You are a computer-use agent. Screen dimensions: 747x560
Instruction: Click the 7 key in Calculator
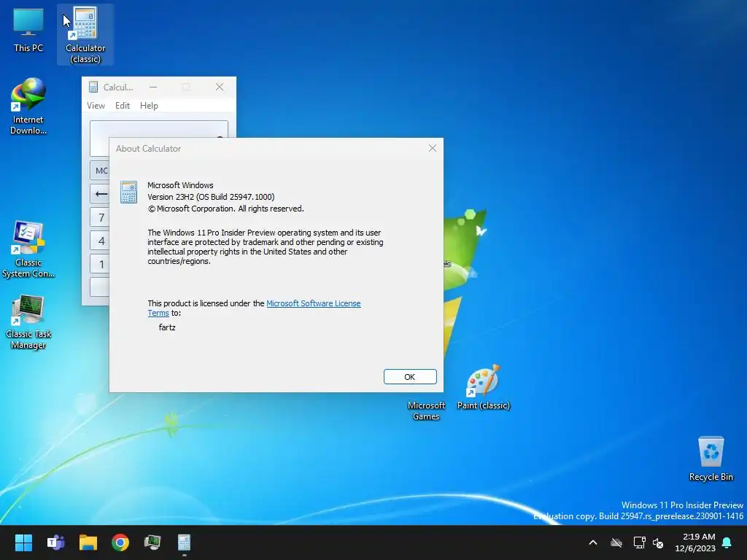[100, 217]
